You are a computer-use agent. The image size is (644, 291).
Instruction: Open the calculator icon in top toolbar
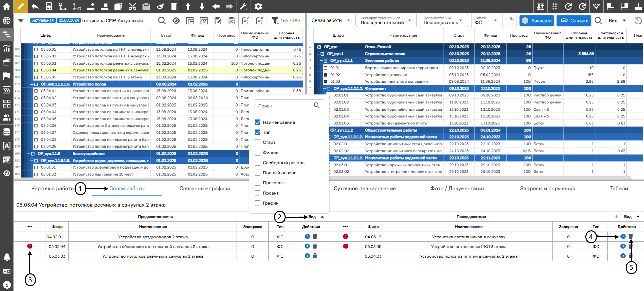[49, 6]
